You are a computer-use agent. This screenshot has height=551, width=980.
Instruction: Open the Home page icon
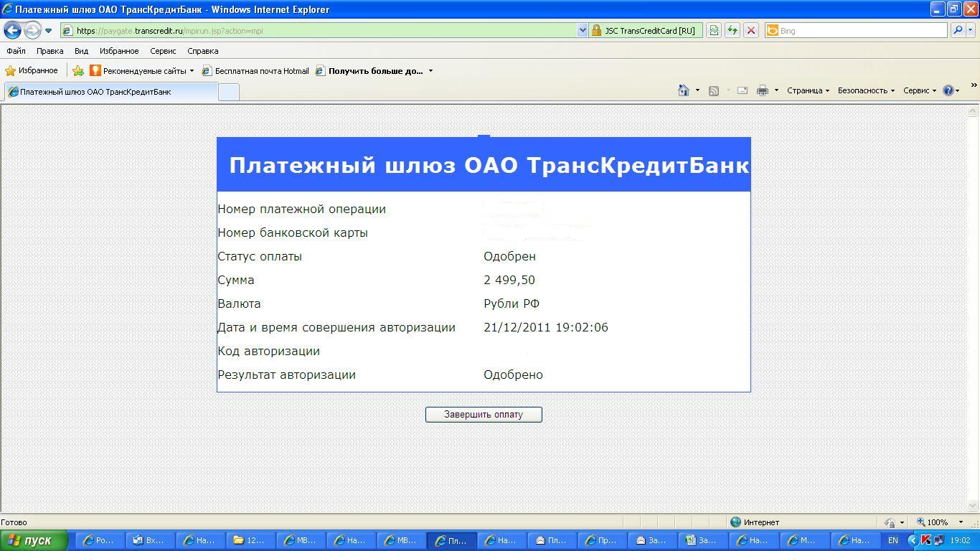coord(684,90)
